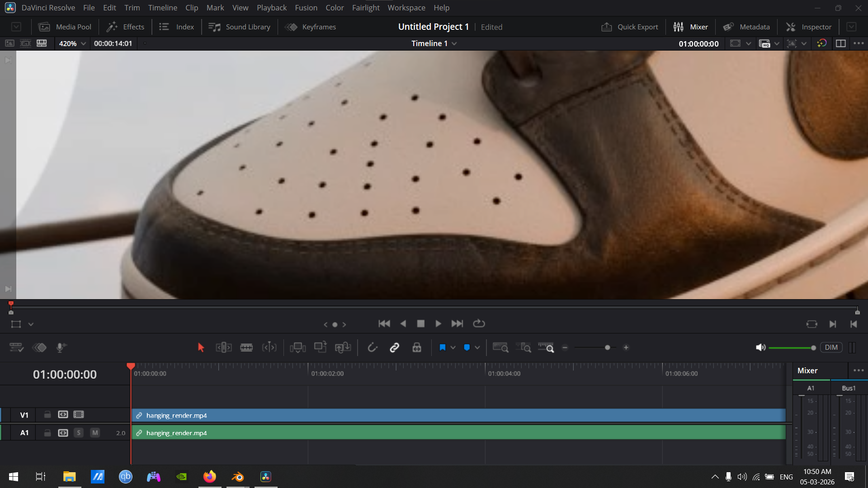Select the Selection Mode arrow tool
This screenshot has width=868, height=488.
click(x=201, y=347)
